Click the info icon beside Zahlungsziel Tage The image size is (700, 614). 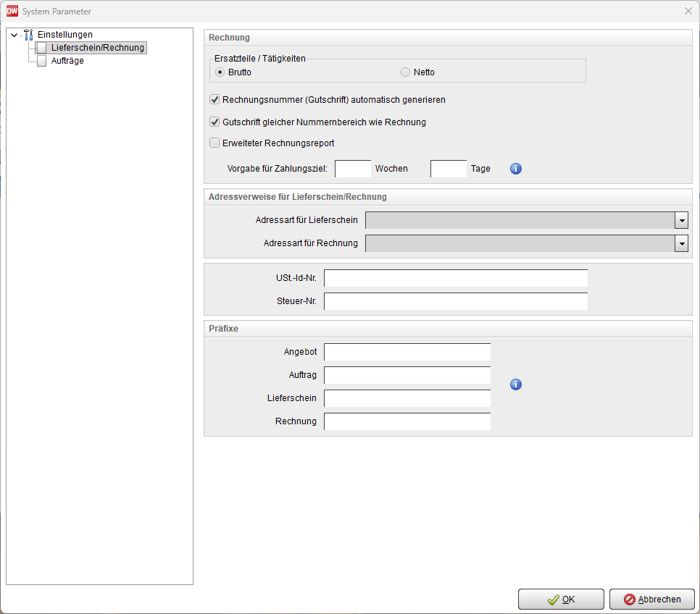point(516,169)
